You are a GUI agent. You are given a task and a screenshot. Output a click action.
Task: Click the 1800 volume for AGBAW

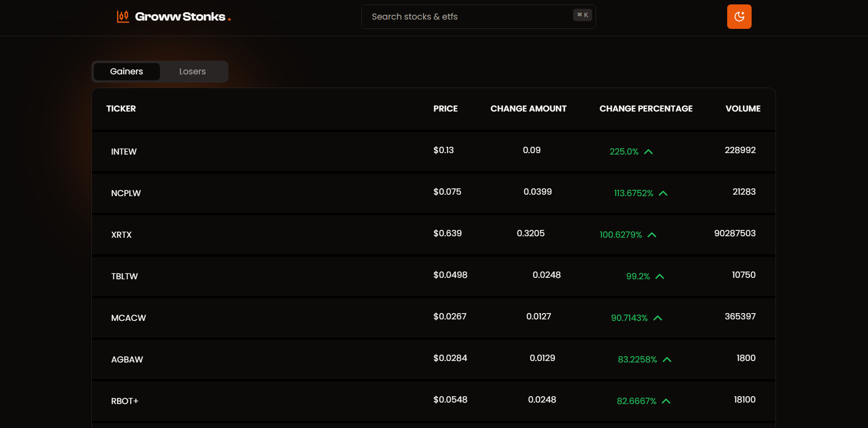coord(746,358)
